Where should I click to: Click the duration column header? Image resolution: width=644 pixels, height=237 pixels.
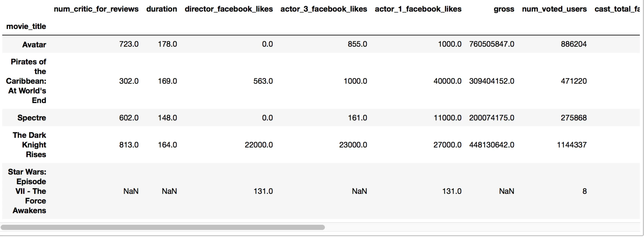161,9
